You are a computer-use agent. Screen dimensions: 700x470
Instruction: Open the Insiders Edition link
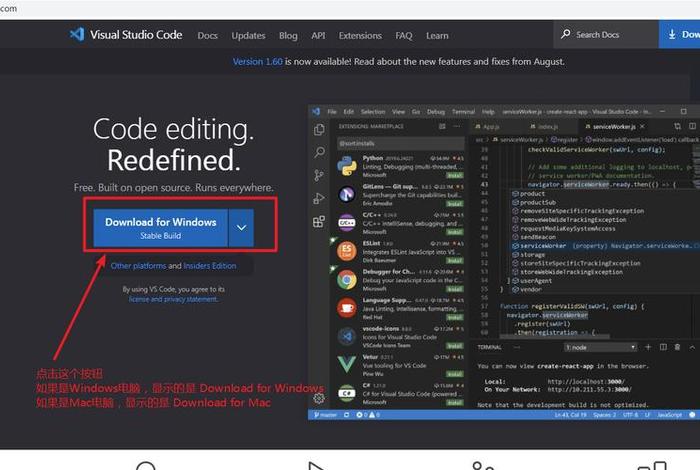tap(210, 266)
